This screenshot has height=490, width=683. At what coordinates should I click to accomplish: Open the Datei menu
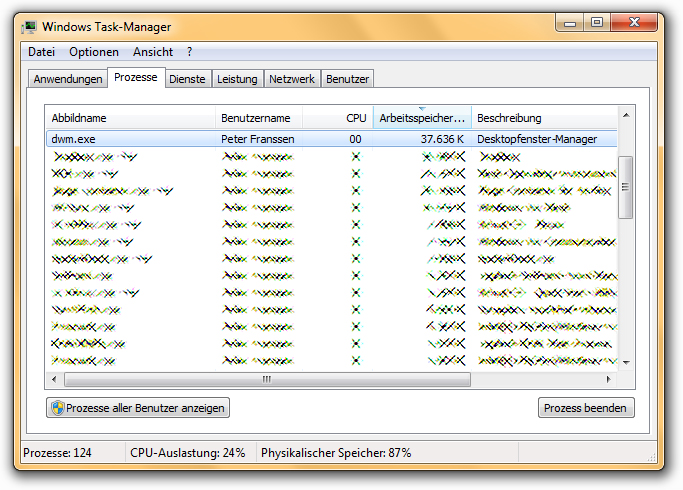[x=41, y=52]
